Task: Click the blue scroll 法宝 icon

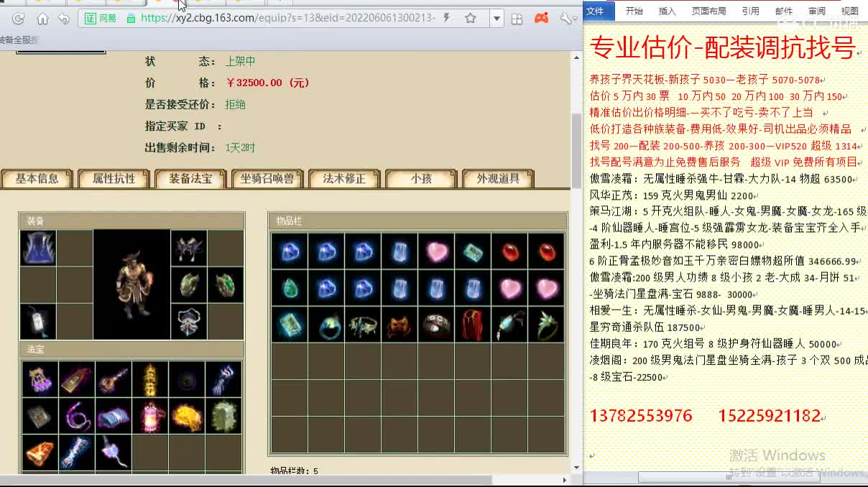Action: click(114, 416)
